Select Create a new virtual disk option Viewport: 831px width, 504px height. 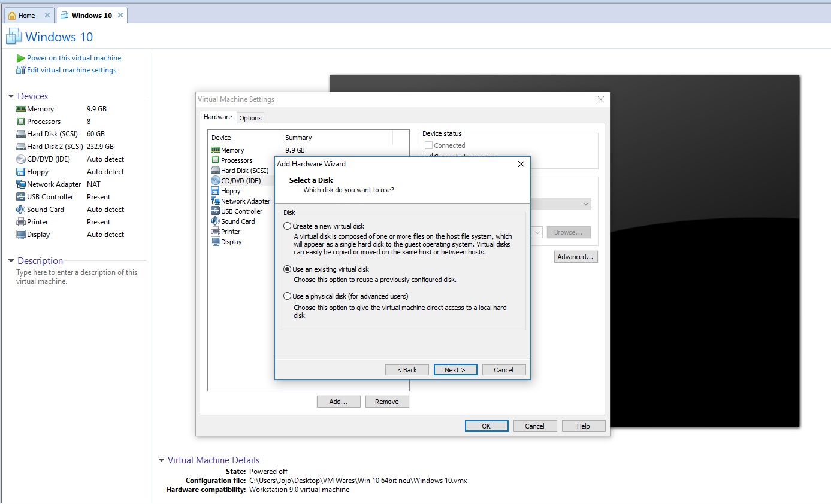coord(288,226)
